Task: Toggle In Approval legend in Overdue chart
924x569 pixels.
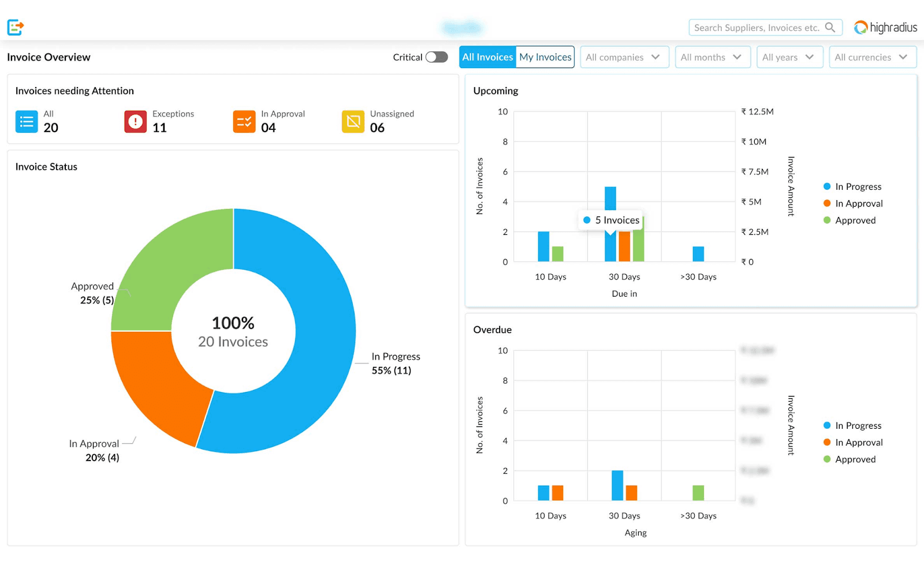Action: (x=853, y=442)
